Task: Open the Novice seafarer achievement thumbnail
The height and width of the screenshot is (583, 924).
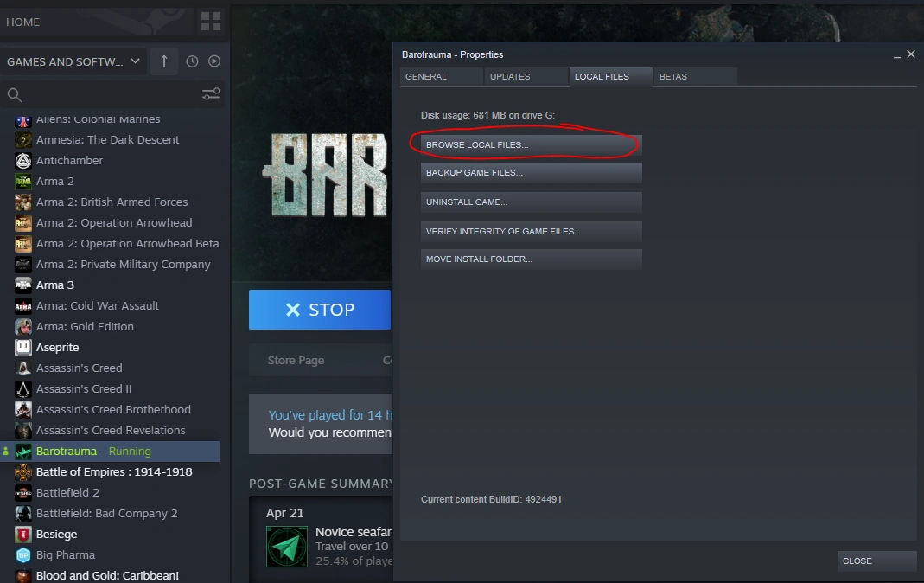Action: 287,547
